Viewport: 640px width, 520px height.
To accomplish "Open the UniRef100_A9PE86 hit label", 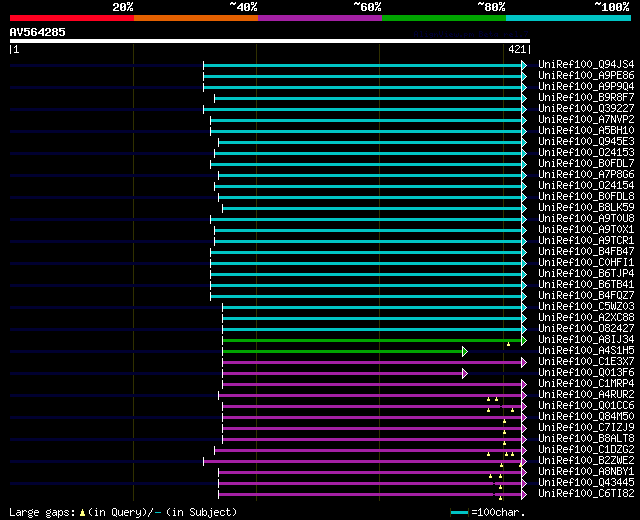I will tap(586, 76).
